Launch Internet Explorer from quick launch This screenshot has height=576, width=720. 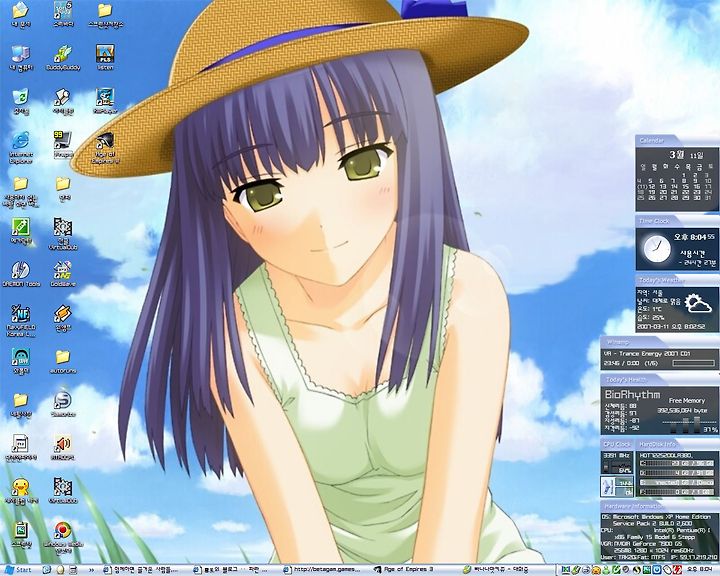[x=46, y=570]
